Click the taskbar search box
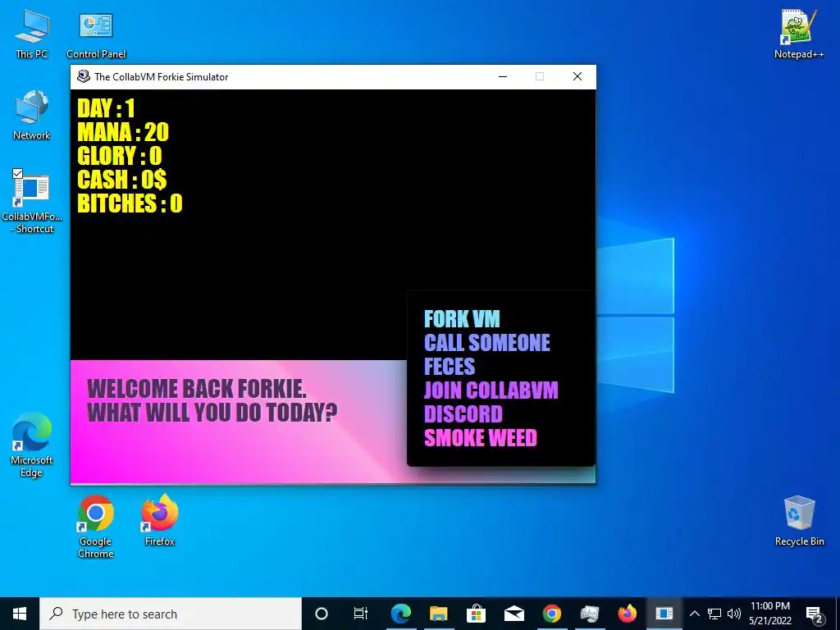 [x=171, y=614]
